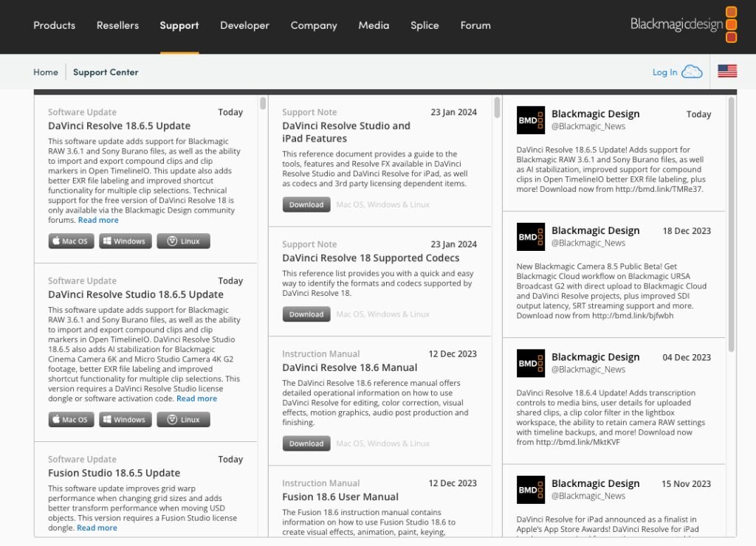756x546 pixels.
Task: Select the US flag region icon
Action: point(727,72)
